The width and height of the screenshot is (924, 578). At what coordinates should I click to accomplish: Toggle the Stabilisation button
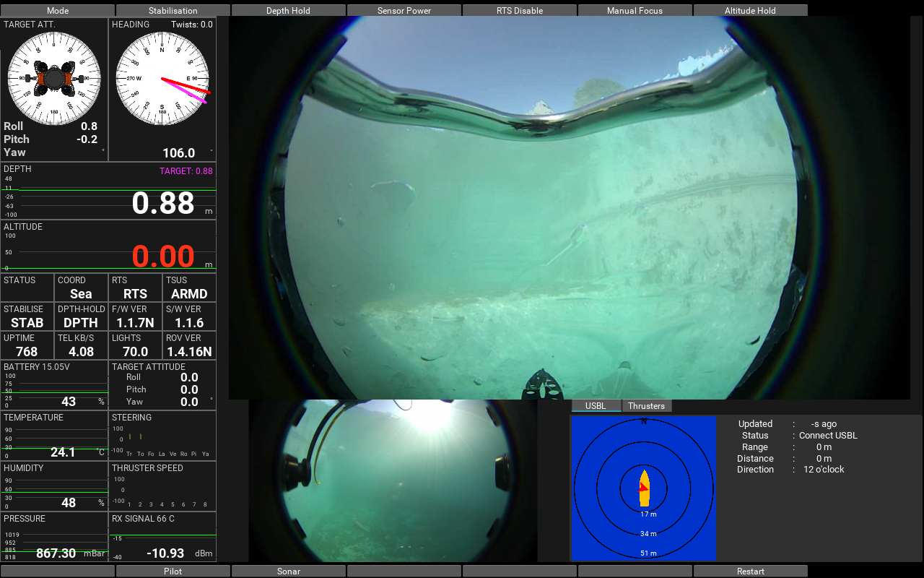pyautogui.click(x=173, y=11)
